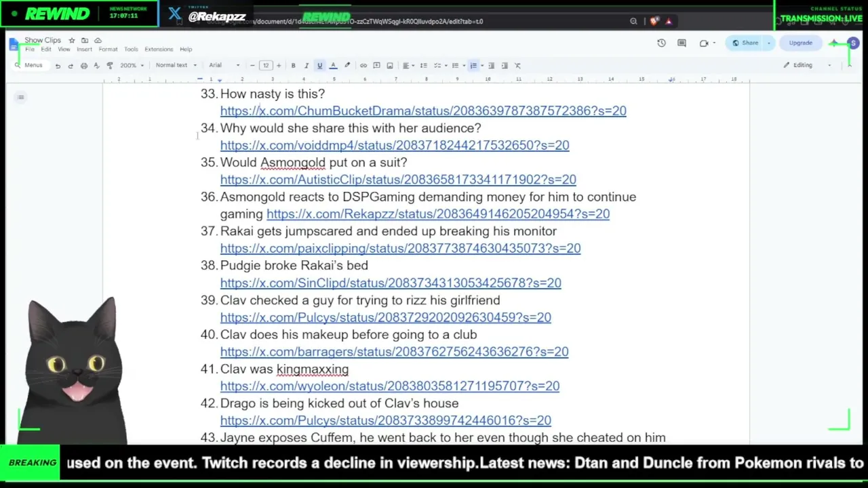The image size is (868, 488).
Task: Open the Help menu
Action: coord(186,49)
